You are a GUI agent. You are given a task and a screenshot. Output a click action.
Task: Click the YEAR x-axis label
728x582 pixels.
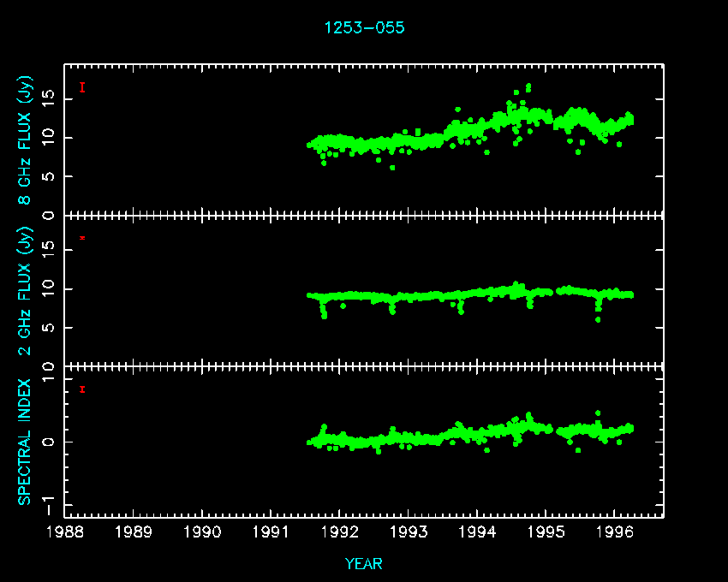364,564
